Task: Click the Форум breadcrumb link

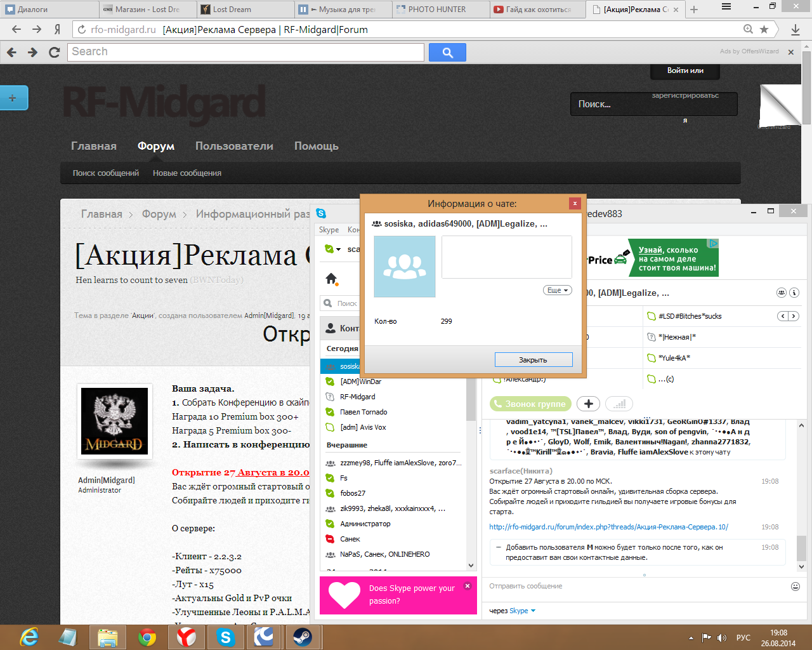Action: pyautogui.click(x=159, y=214)
